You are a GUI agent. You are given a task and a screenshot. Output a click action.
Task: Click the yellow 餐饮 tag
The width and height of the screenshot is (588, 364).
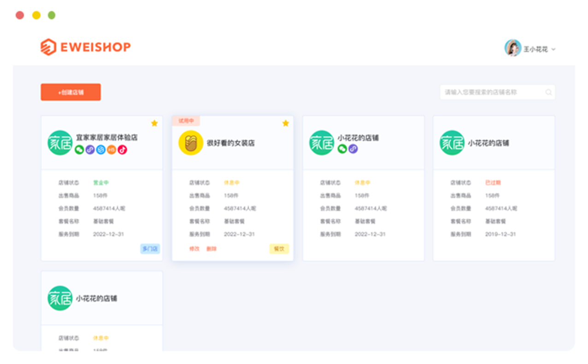(x=279, y=249)
